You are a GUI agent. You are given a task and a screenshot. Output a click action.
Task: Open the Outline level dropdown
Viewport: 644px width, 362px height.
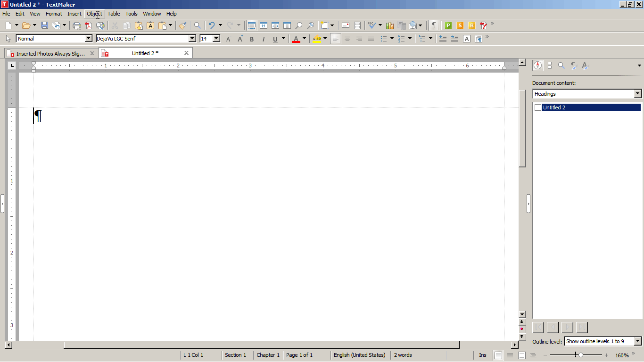tap(637, 341)
